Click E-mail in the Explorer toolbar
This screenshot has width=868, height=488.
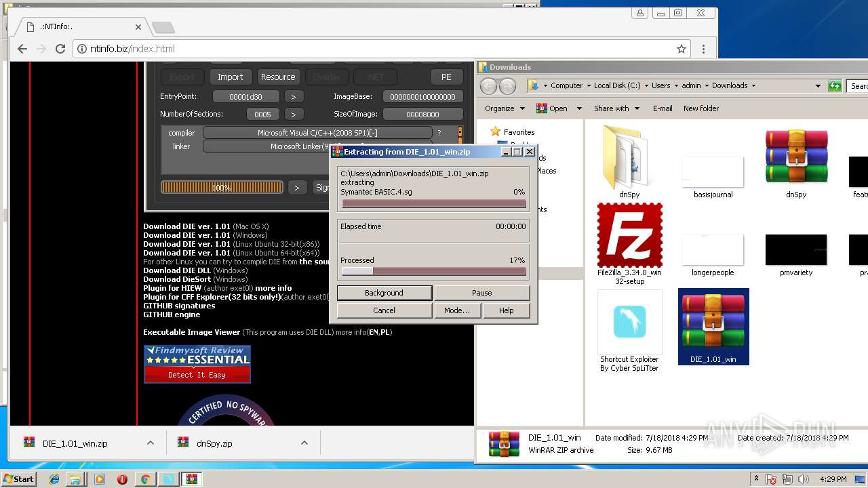point(663,108)
